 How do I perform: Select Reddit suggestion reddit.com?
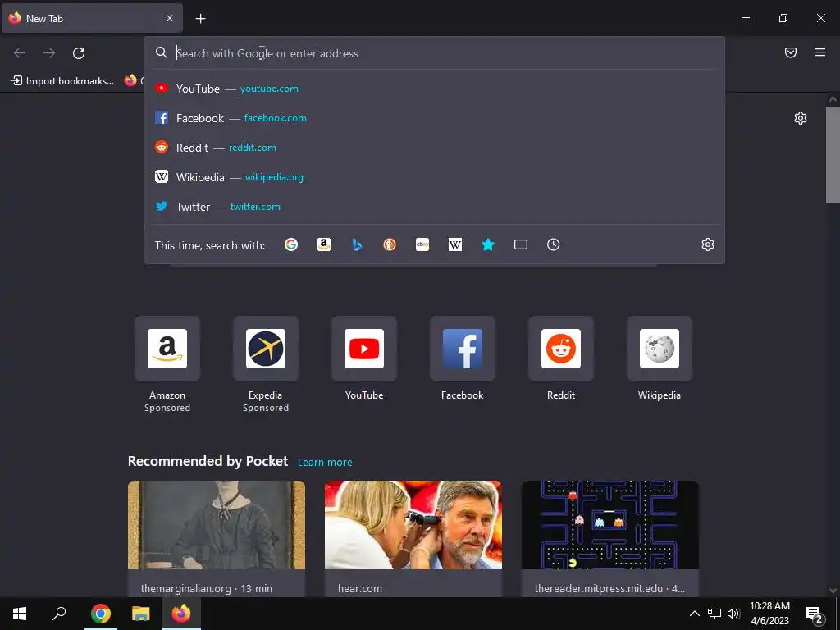435,148
